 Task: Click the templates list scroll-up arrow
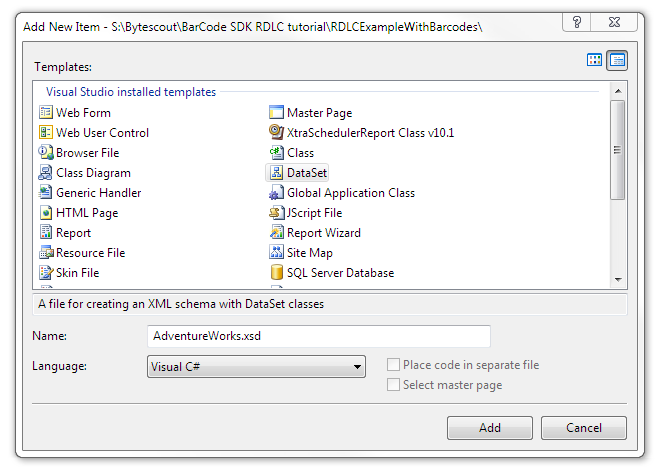click(618, 91)
